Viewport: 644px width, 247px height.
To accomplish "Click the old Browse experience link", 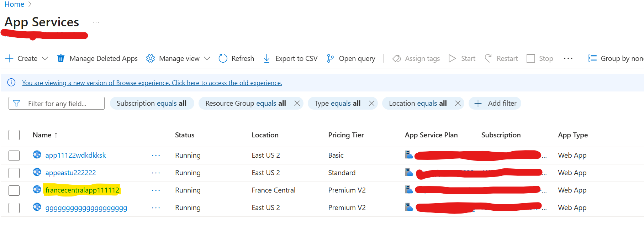I will (x=152, y=83).
